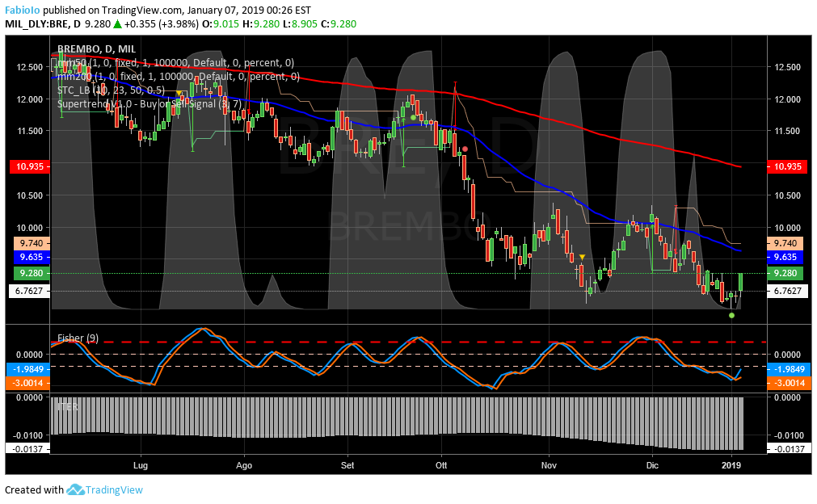Click the Nov month on time axis
This screenshot has width=817, height=504.
pos(549,465)
